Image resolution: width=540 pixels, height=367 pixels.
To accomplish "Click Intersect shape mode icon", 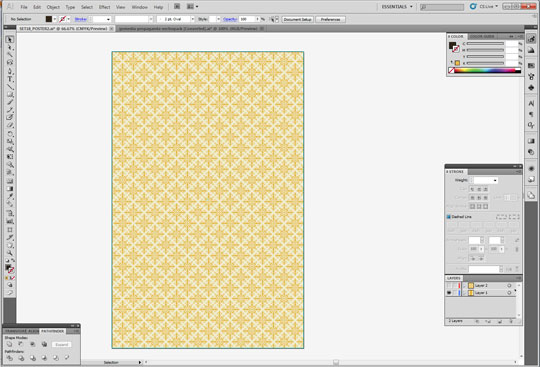I will point(32,344).
